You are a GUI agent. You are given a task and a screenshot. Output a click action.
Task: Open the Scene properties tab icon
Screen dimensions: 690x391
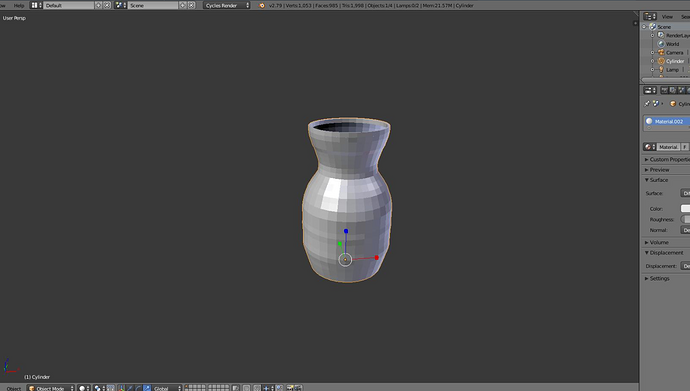coord(681,90)
